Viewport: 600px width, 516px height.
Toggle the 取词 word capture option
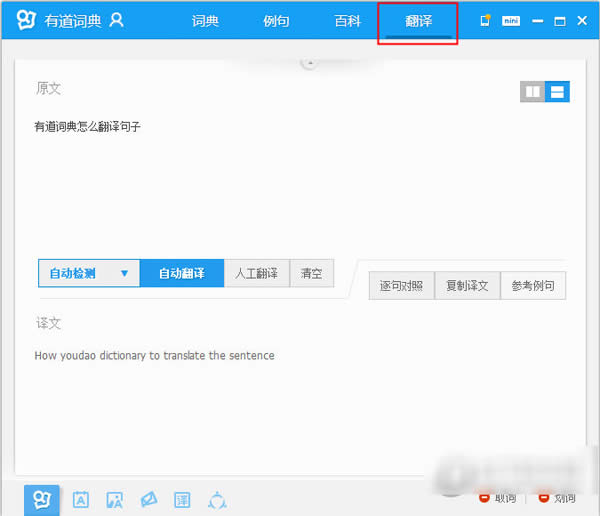(497, 498)
